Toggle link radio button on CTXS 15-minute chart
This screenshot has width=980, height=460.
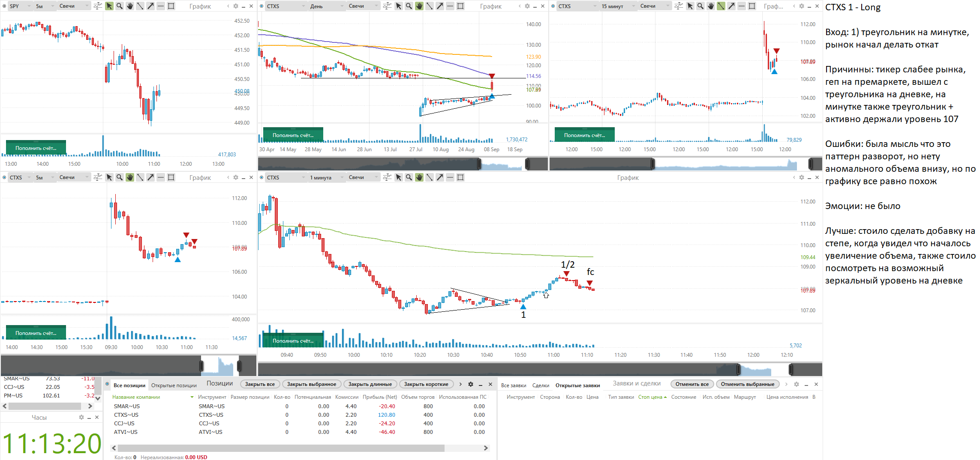553,6
